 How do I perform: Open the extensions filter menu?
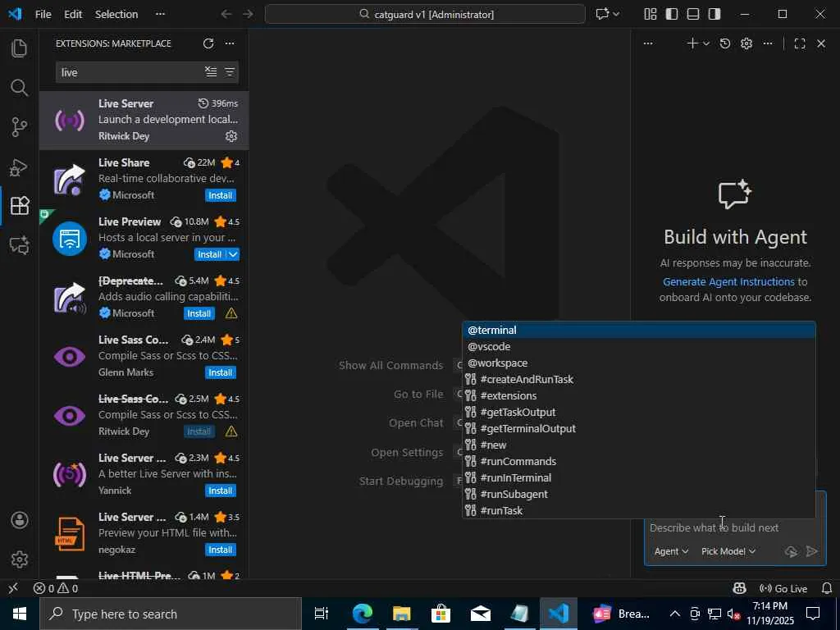tap(230, 72)
